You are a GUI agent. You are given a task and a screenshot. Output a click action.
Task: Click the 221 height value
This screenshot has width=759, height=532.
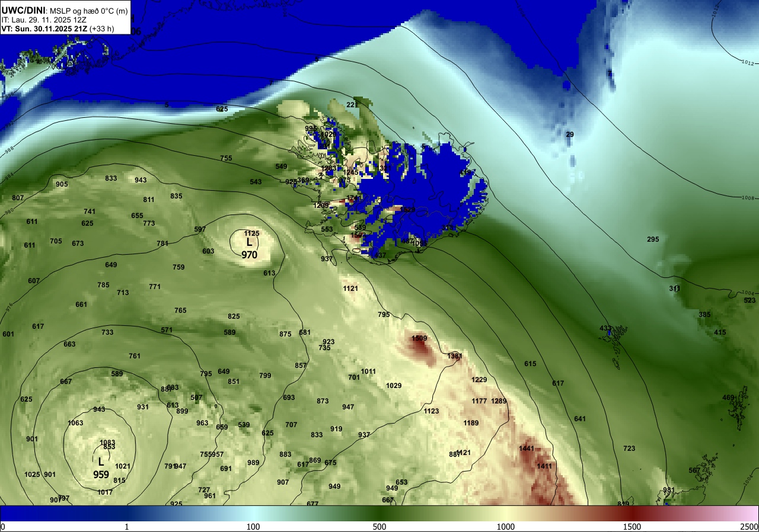[x=352, y=105]
